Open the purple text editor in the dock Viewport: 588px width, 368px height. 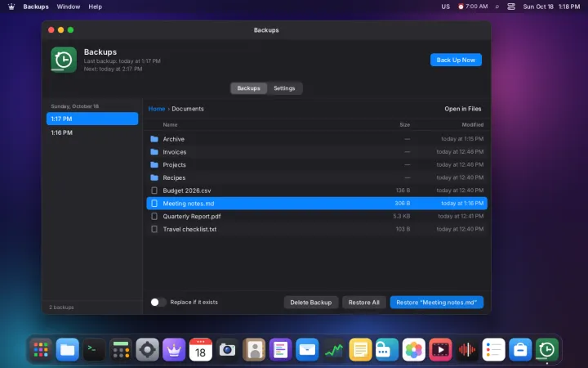click(280, 350)
